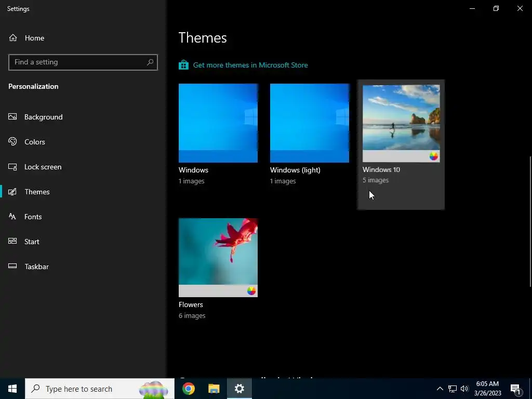The height and width of the screenshot is (399, 532).
Task: Click the Fonts icon in sidebar
Action: point(12,217)
